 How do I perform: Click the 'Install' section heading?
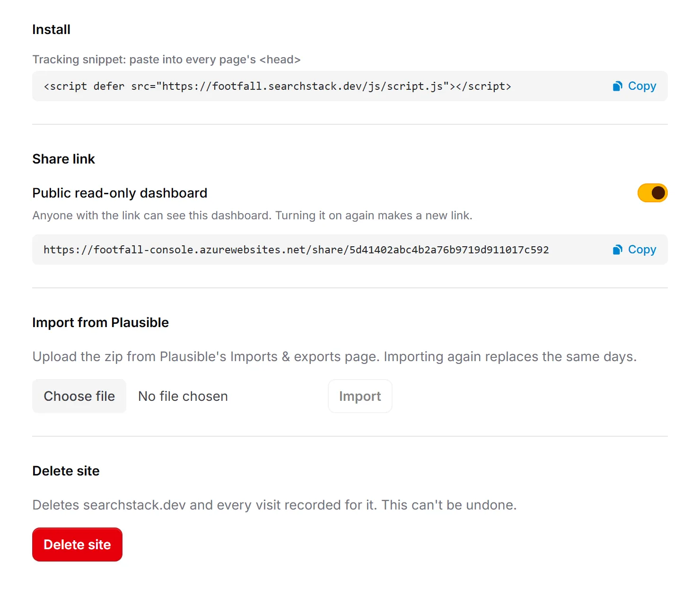point(51,29)
